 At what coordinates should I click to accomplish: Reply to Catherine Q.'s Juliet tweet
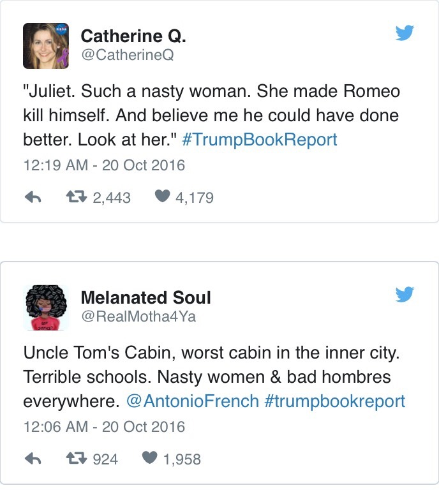pyautogui.click(x=33, y=198)
